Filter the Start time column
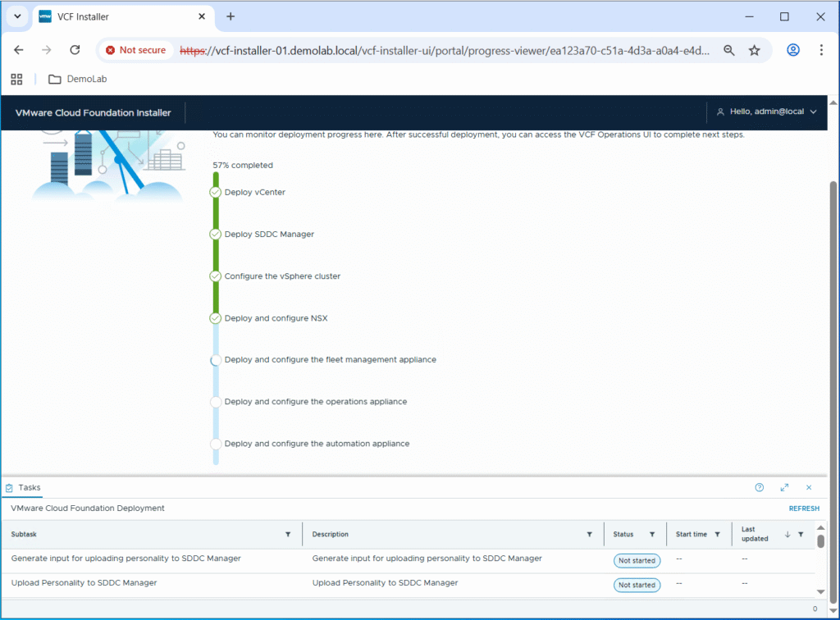The width and height of the screenshot is (840, 620). (717, 535)
